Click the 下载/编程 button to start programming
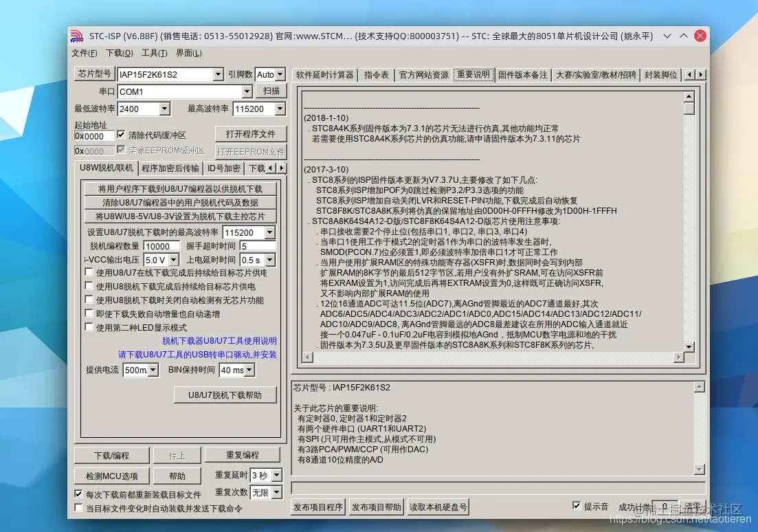This screenshot has height=532, width=758. coord(111,455)
